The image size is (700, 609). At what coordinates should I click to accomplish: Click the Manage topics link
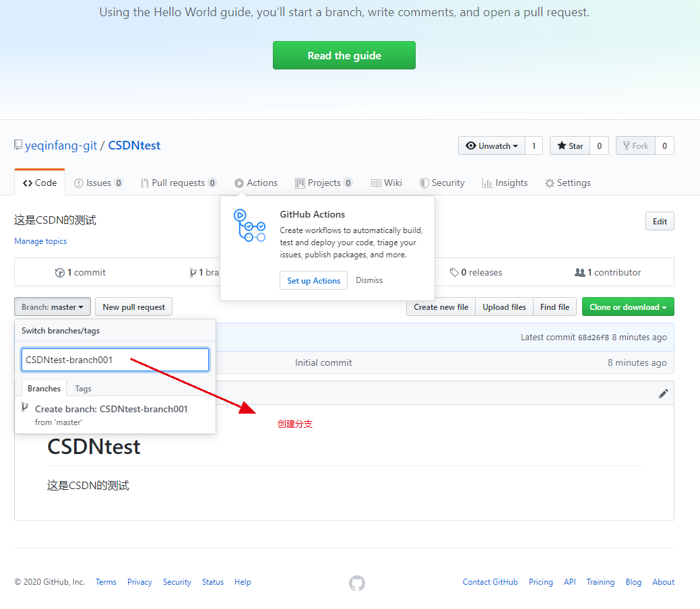40,241
